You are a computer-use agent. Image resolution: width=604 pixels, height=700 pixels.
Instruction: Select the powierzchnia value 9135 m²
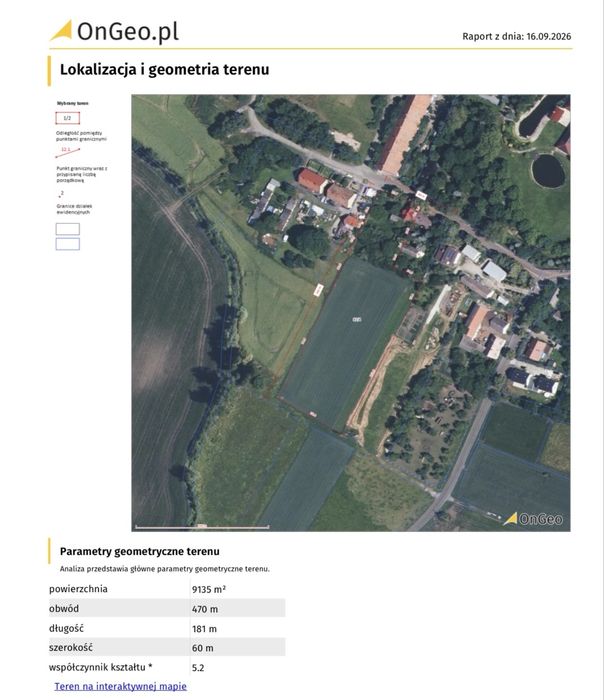pyautogui.click(x=208, y=589)
